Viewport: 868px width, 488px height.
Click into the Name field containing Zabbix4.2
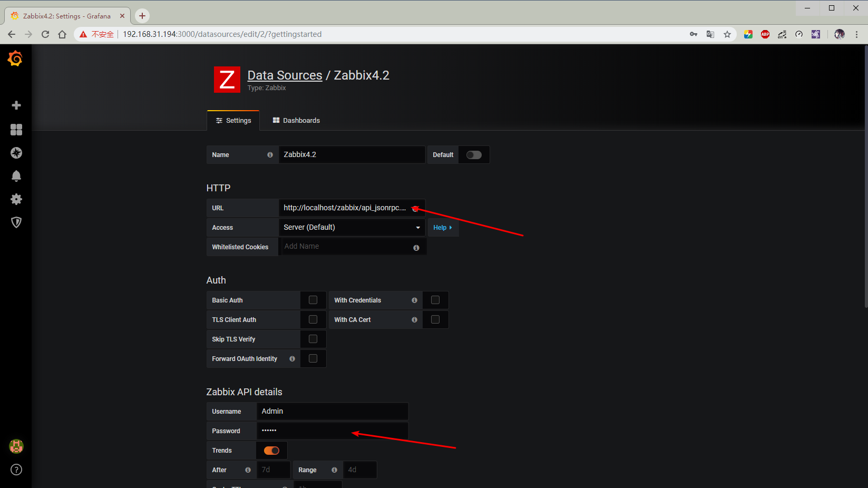tap(352, 155)
